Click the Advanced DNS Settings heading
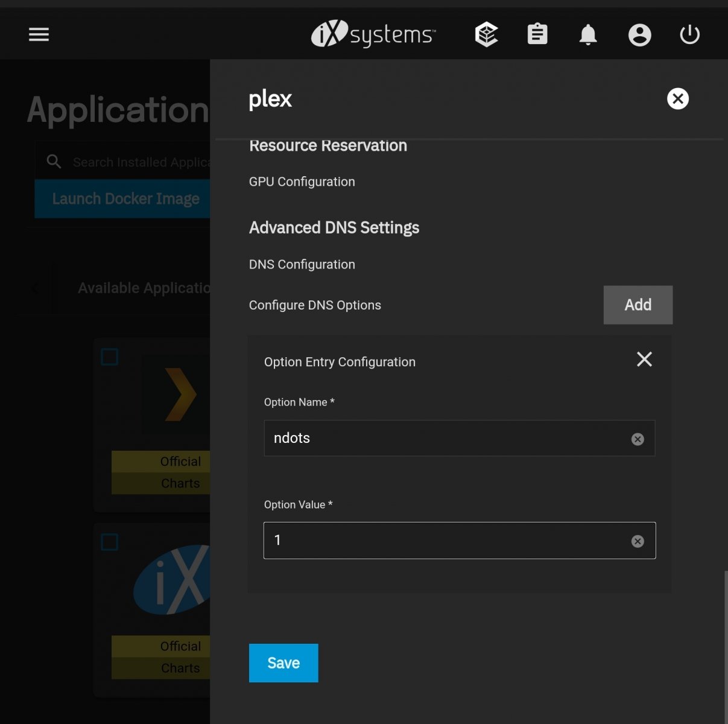Screen dimensions: 728x724 [x=334, y=227]
